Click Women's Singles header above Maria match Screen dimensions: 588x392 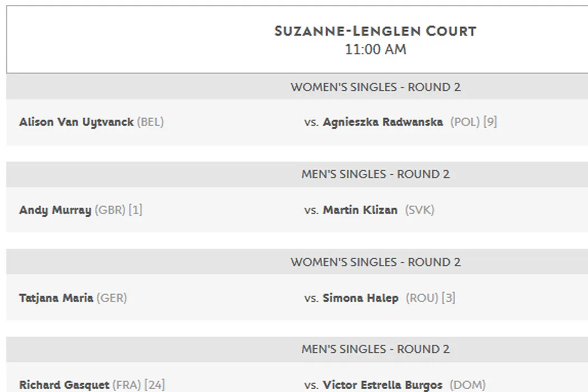375,262
